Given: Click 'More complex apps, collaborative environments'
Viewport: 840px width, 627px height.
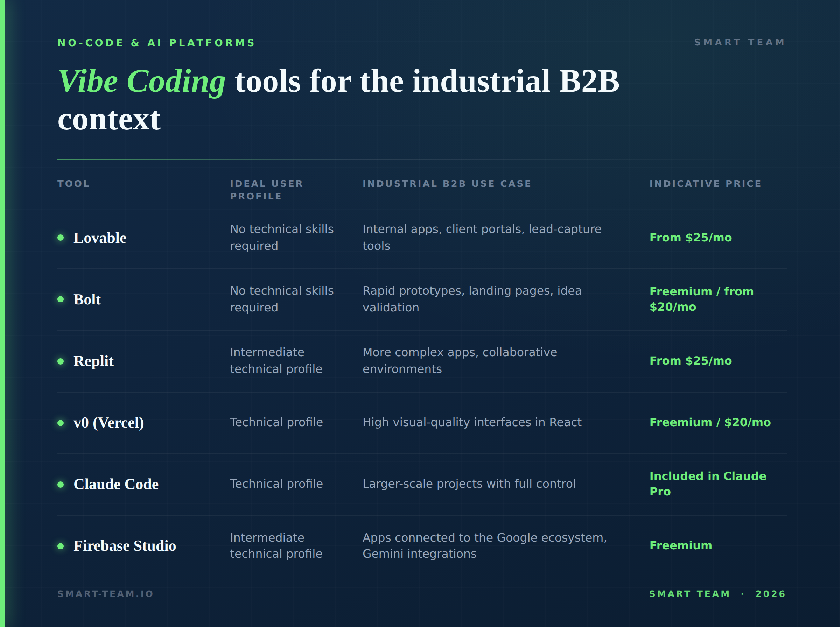Looking at the screenshot, I should tap(460, 361).
